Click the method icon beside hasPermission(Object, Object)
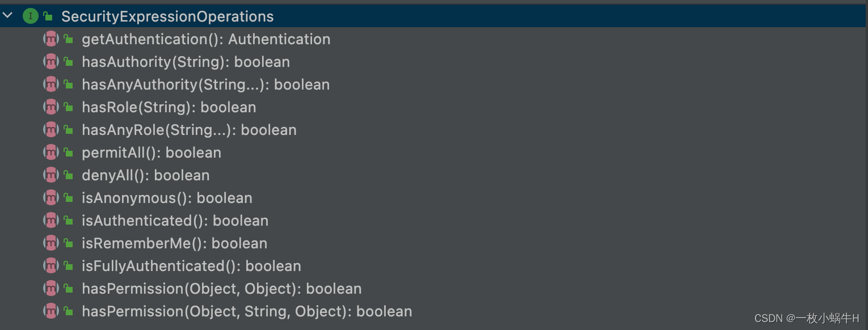 tap(51, 289)
